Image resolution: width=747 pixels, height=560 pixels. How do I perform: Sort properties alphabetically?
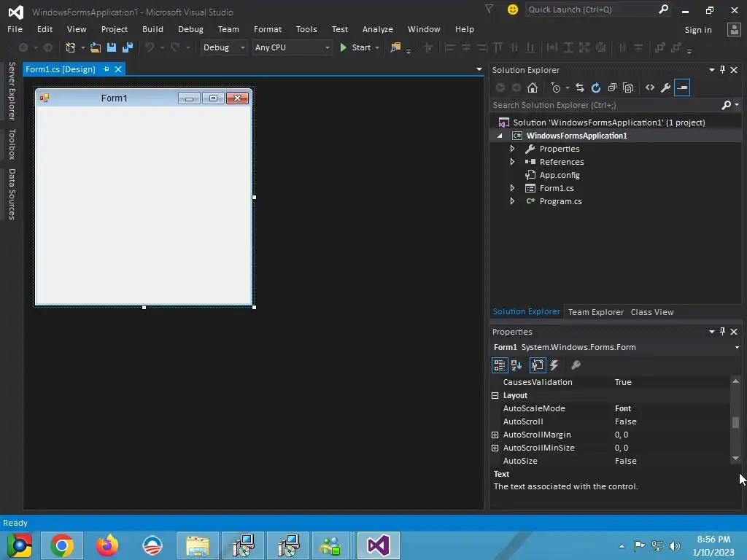coord(516,365)
